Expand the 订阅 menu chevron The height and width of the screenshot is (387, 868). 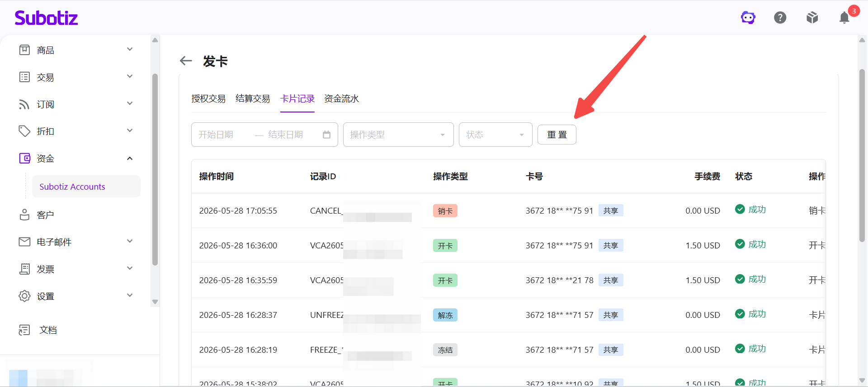pos(130,103)
